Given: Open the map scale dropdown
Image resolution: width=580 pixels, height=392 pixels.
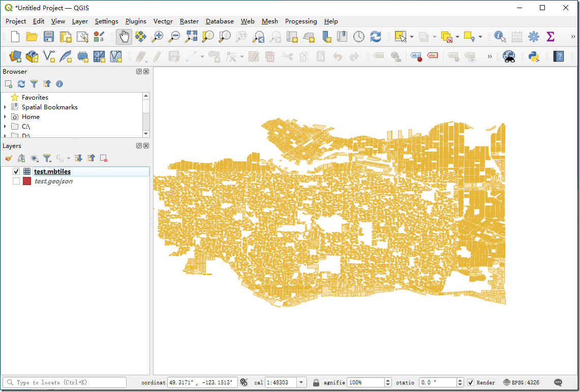Looking at the screenshot, I should click(x=301, y=382).
